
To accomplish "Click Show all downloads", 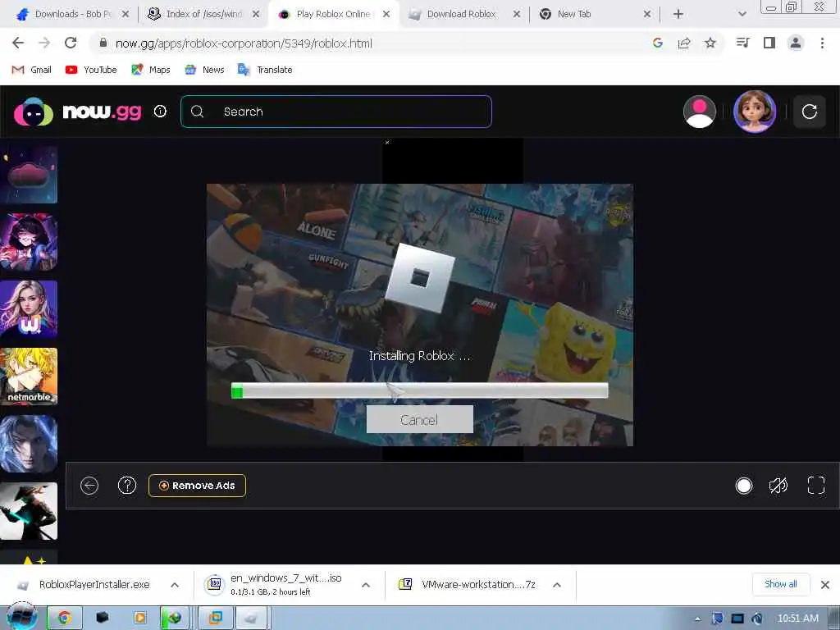I will coord(781,584).
